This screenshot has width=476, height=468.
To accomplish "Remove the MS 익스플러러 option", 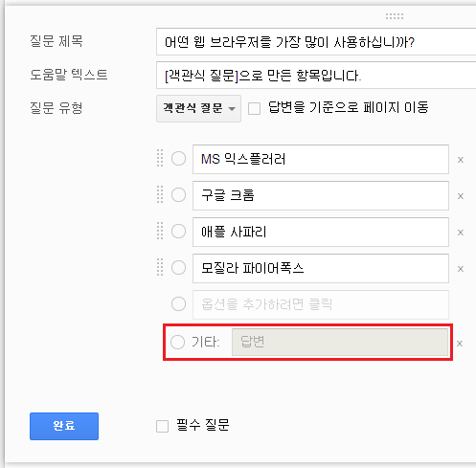I will 461,160.
